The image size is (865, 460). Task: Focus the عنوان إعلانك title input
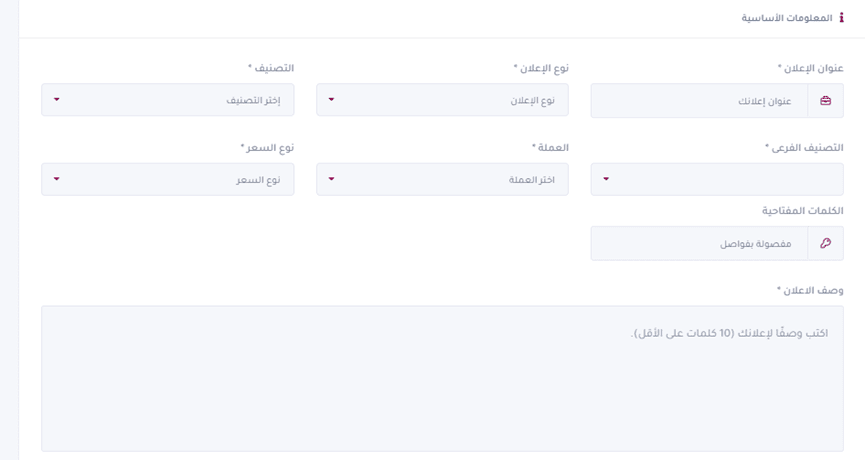[x=700, y=101]
